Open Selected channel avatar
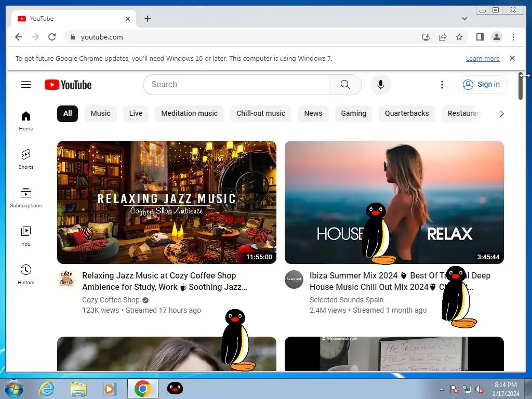Image resolution: width=532 pixels, height=399 pixels. pos(294,279)
